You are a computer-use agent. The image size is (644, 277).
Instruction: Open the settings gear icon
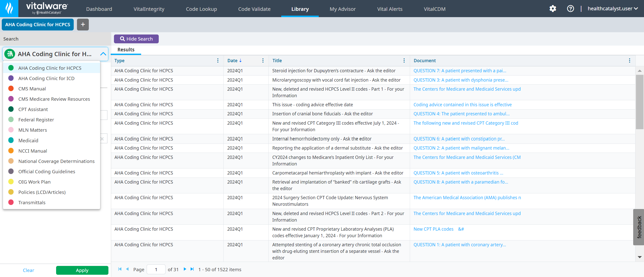(553, 9)
